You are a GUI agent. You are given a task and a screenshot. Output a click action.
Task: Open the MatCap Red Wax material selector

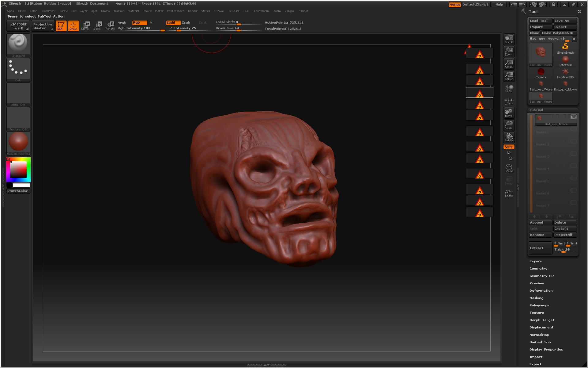18,143
